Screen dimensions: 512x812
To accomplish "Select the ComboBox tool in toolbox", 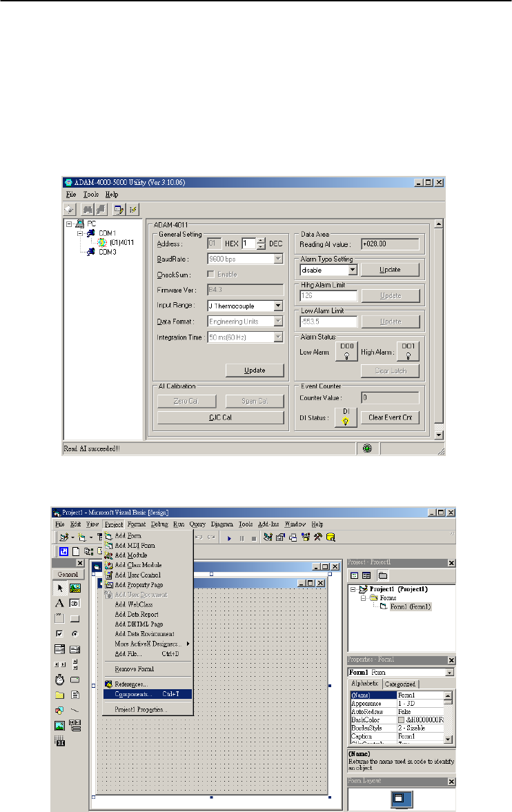I will 59,649.
